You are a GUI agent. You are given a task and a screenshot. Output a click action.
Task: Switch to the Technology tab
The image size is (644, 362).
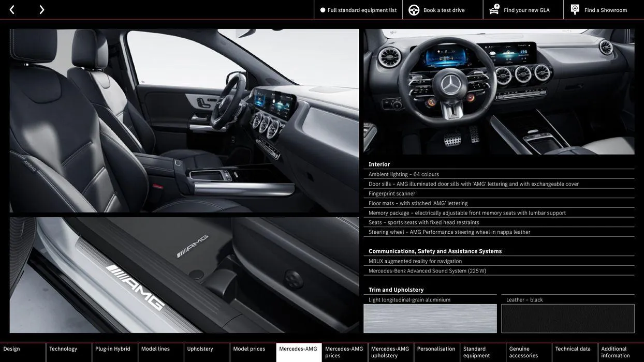coord(69,353)
